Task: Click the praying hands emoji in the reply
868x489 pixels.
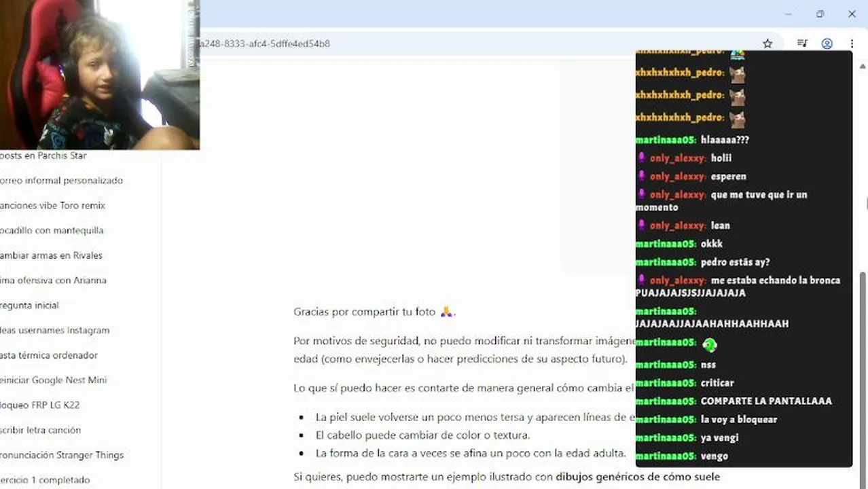Action: (446, 312)
